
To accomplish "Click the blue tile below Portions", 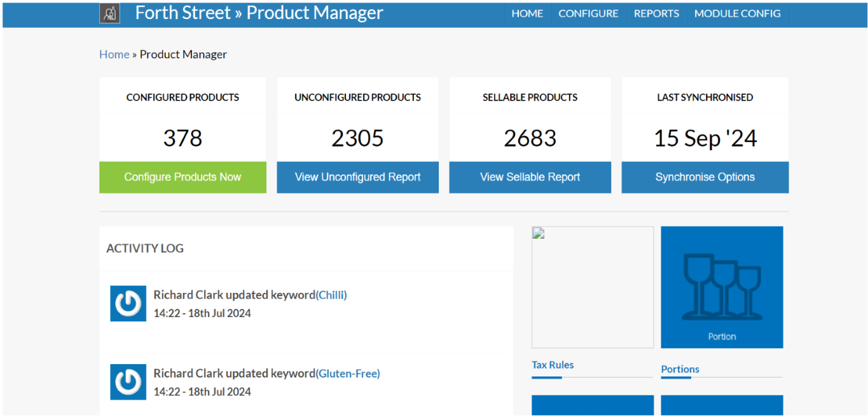I will (722, 406).
